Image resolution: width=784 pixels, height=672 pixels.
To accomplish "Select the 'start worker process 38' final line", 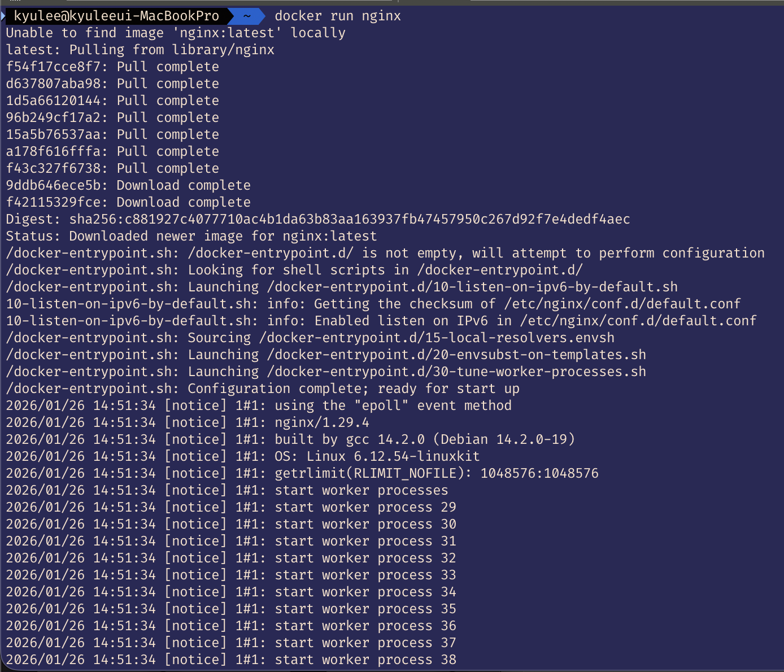I will point(230,659).
